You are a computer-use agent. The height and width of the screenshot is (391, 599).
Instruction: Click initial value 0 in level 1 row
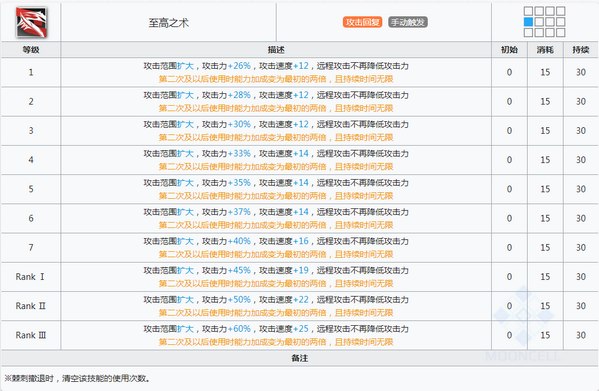pos(509,72)
